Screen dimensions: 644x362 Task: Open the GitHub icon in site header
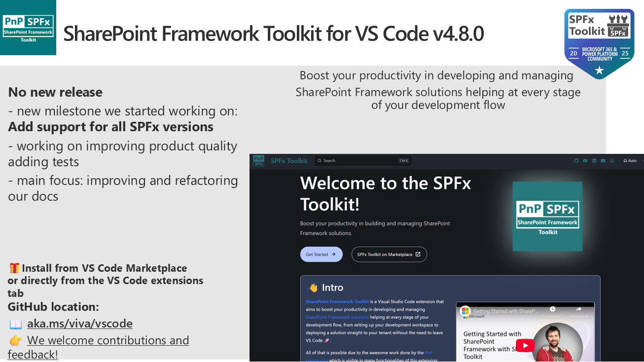coord(576,161)
